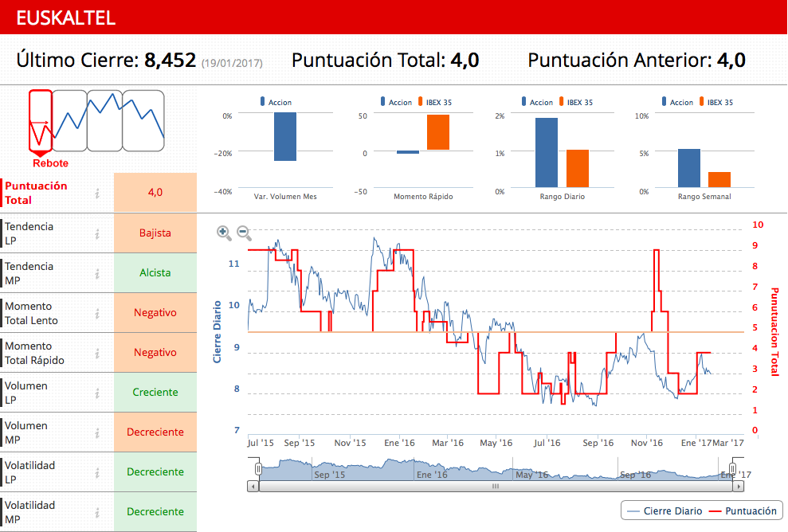This screenshot has height=532, width=788.
Task: Open info icon for Tendencia LP
Action: (x=97, y=234)
